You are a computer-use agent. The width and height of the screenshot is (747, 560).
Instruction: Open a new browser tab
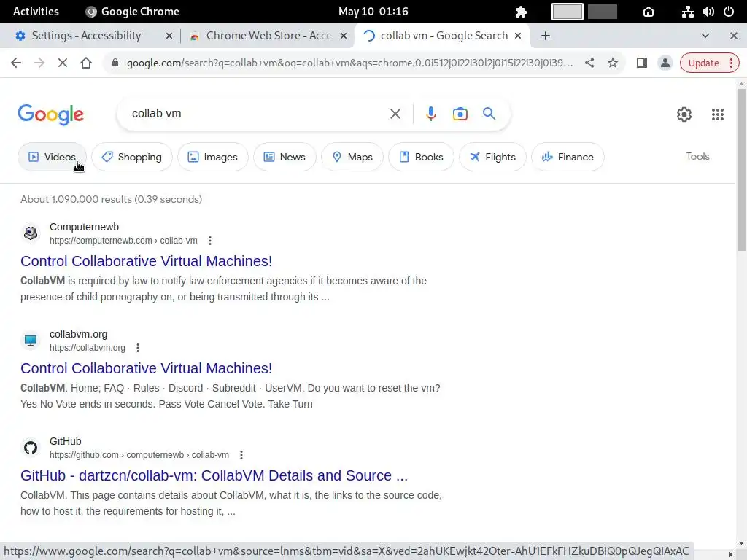[x=546, y=36]
